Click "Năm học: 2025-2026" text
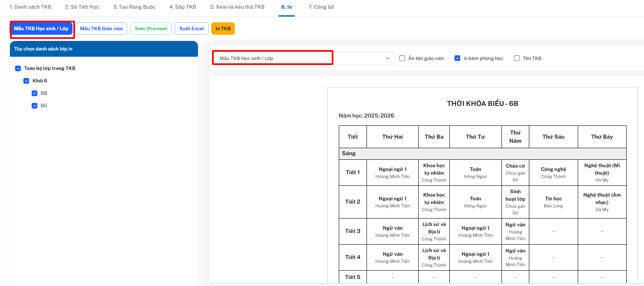The width and height of the screenshot is (644, 286). click(x=367, y=115)
